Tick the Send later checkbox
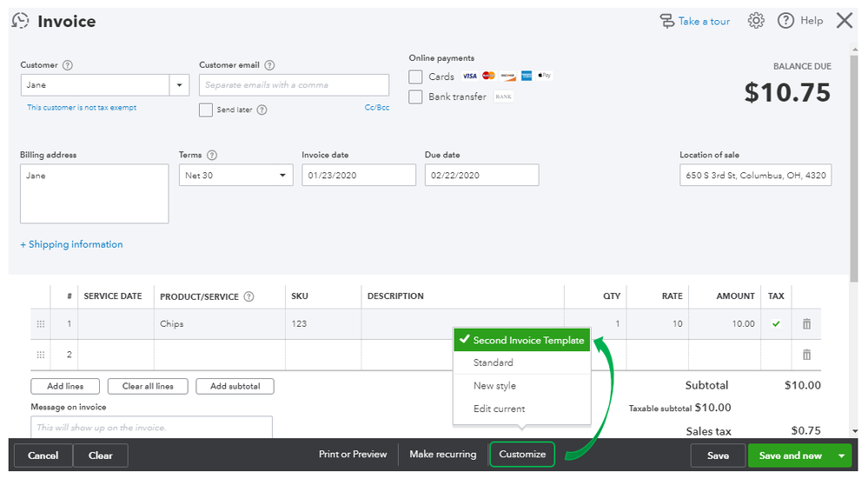Screen dimensions: 868x479 point(206,110)
